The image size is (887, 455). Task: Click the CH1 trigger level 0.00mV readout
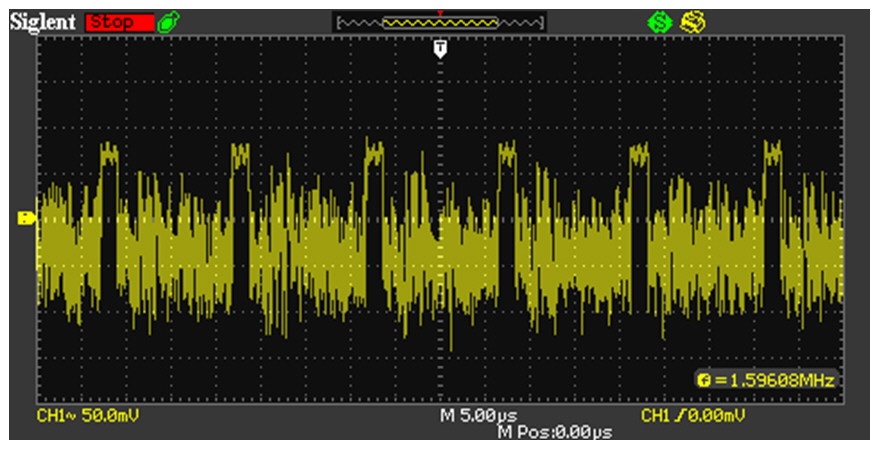point(695,414)
